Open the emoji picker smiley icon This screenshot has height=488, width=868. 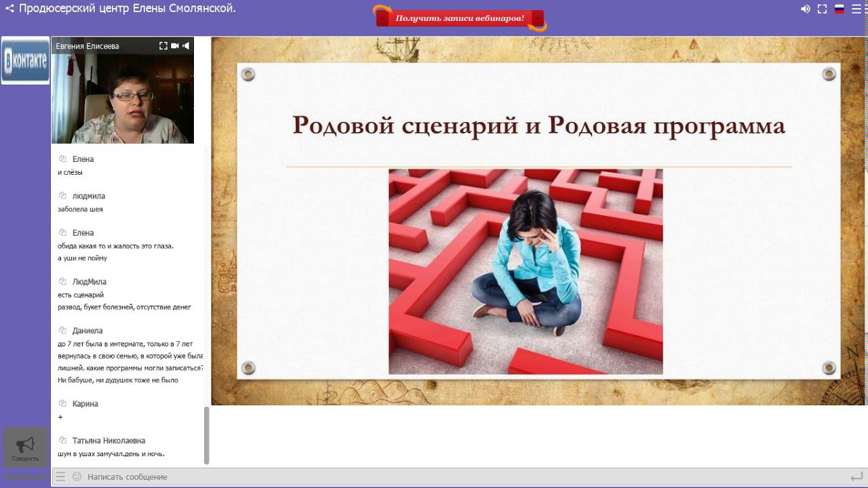(x=77, y=476)
